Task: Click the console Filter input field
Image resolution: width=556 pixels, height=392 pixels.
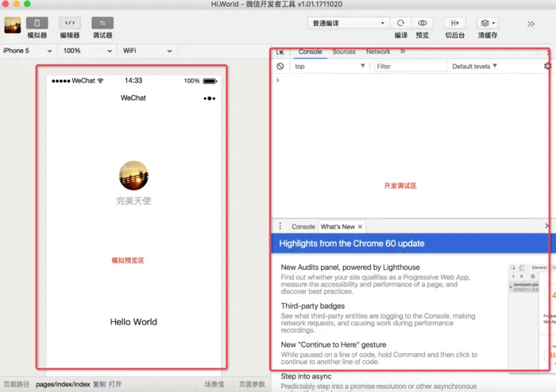Action: 411,66
